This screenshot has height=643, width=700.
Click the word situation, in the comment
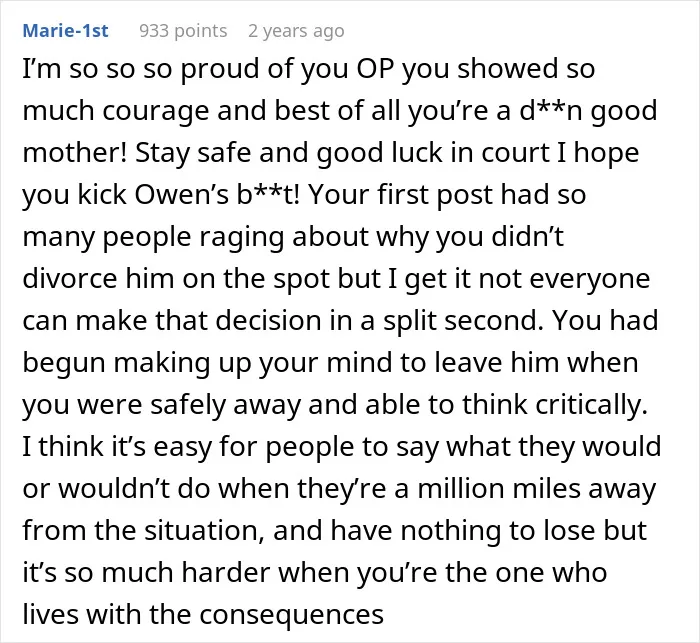(204, 531)
